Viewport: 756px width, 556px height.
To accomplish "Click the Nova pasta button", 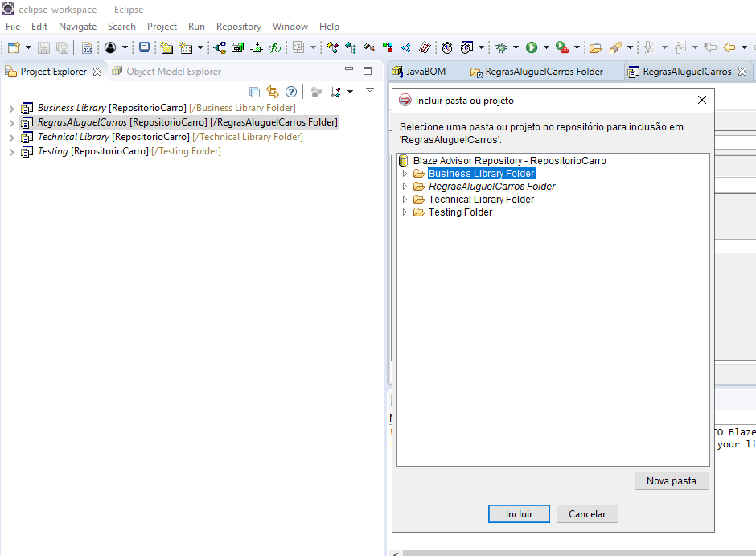I will click(672, 480).
